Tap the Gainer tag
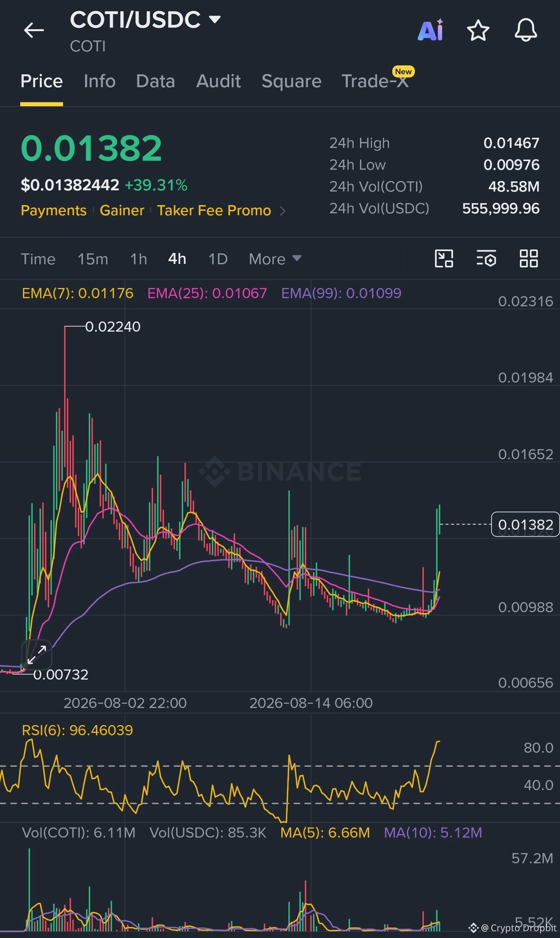Screen dimensions: 560x938 tap(122, 211)
